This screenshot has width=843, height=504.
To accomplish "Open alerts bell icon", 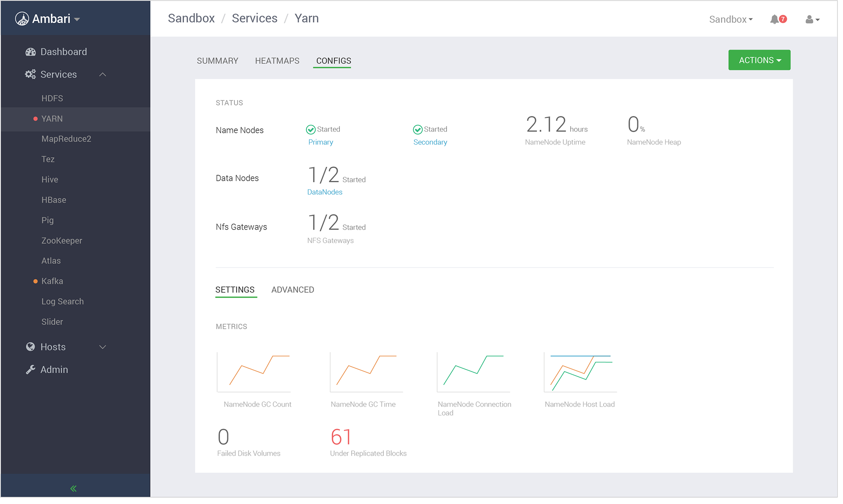I will coord(774,19).
